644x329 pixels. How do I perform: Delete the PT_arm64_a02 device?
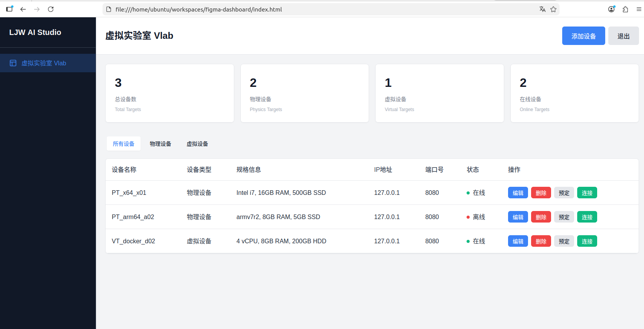click(x=541, y=217)
